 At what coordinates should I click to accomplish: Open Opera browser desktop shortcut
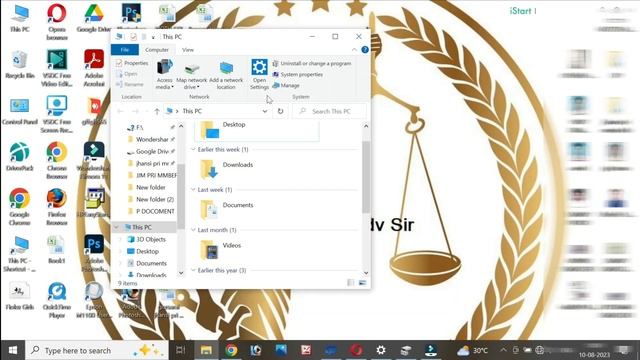57,22
